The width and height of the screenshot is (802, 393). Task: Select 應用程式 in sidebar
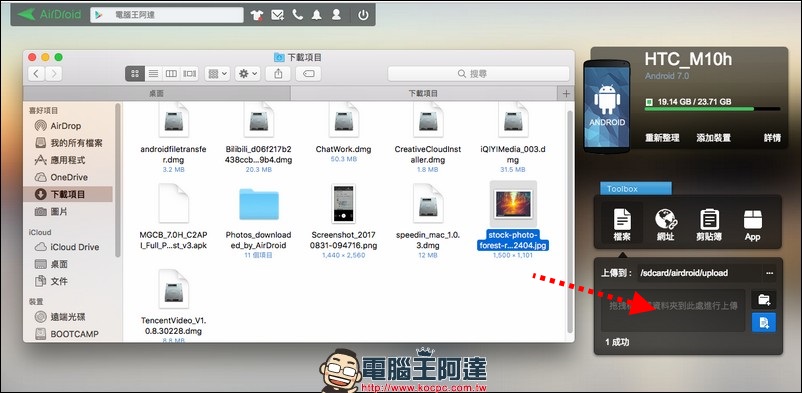[68, 160]
